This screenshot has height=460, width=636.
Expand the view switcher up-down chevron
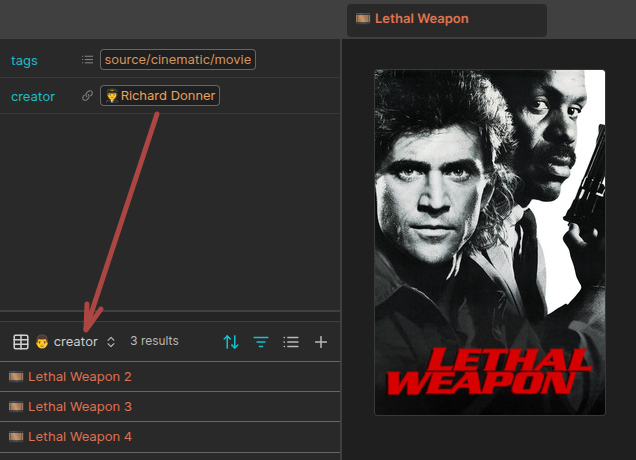111,342
